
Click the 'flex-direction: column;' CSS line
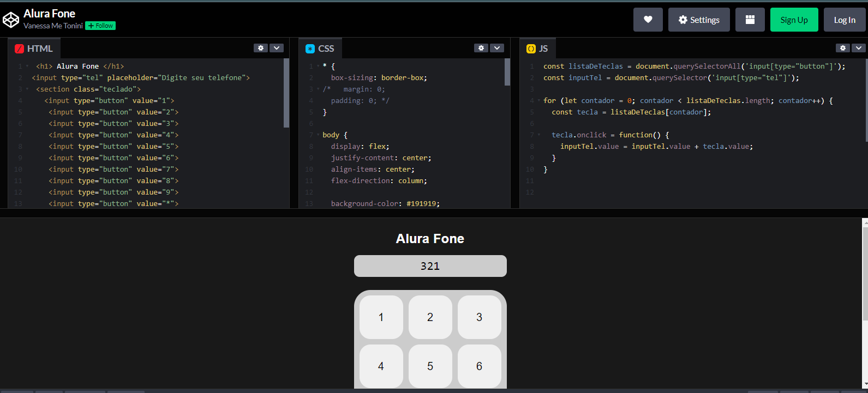[379, 180]
